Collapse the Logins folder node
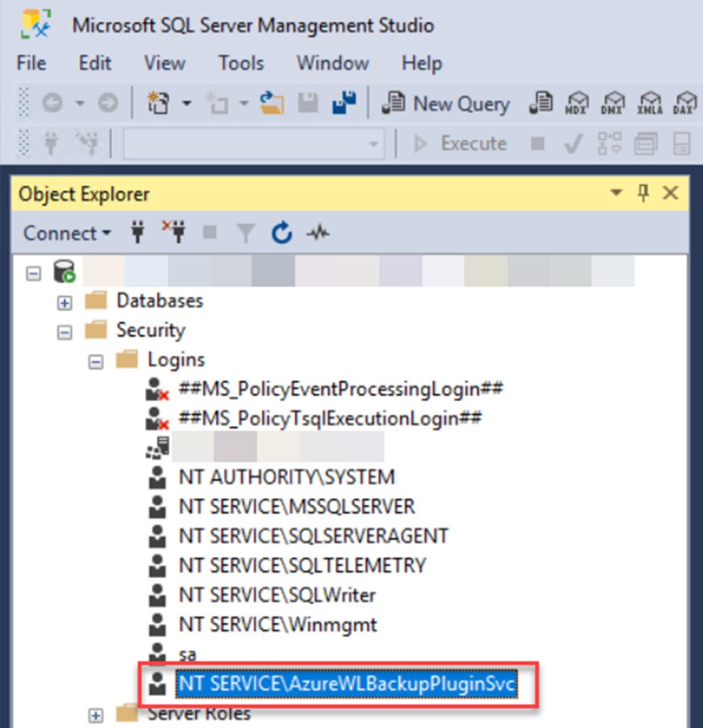The image size is (703, 728). point(95,361)
